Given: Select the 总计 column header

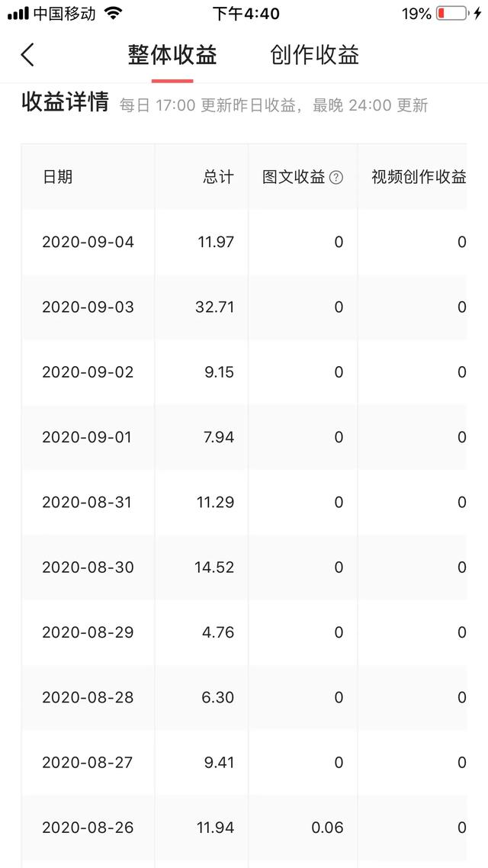Looking at the screenshot, I should (218, 177).
